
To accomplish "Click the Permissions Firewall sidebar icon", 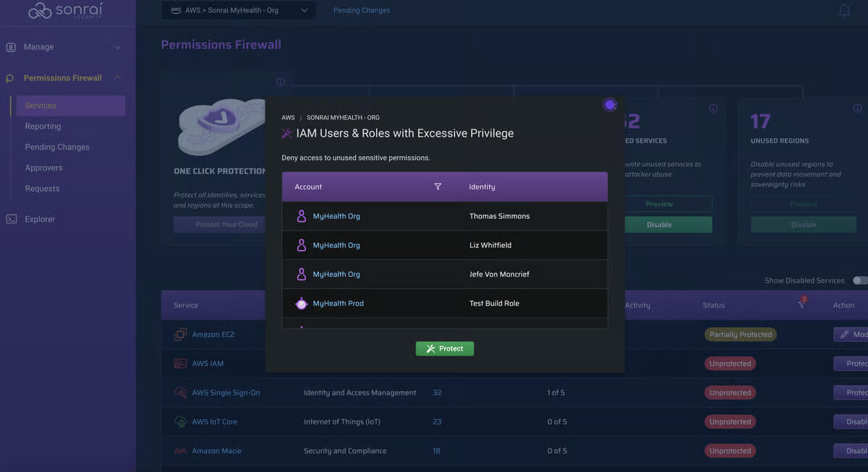I will 10,78.
